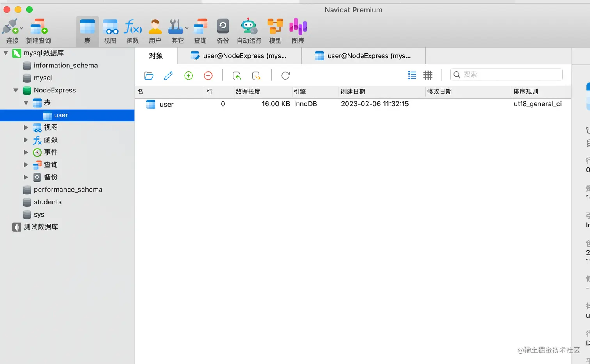Sort by the 创建日期 column header
The height and width of the screenshot is (364, 590).
382,92
